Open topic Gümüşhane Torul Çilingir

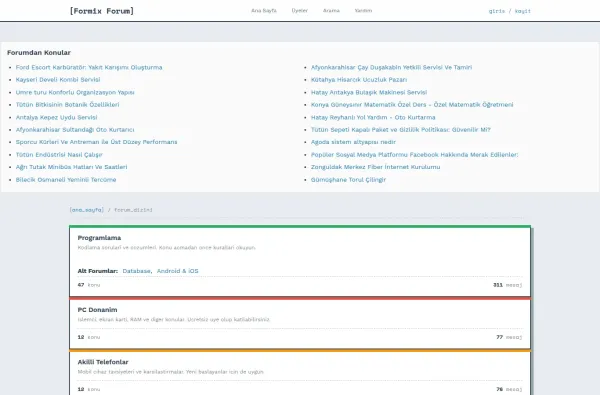point(348,180)
